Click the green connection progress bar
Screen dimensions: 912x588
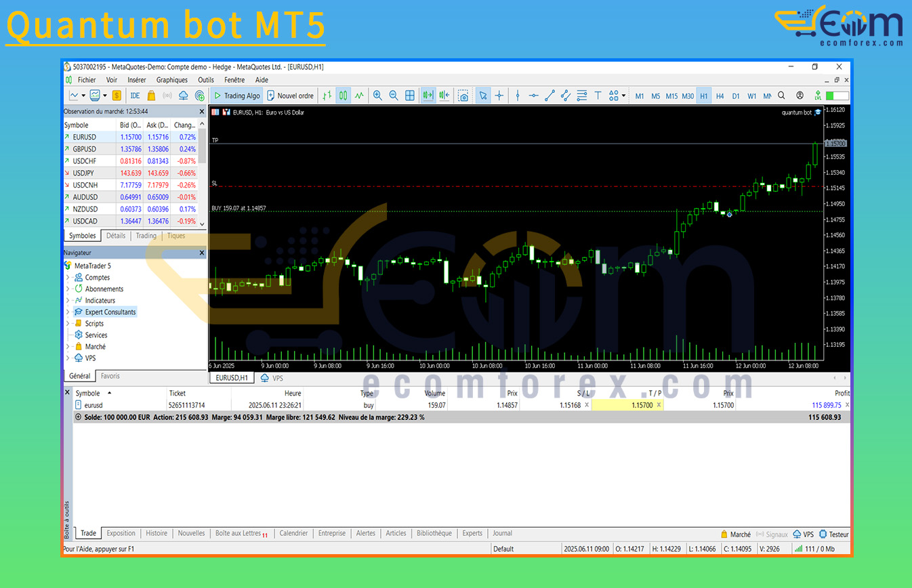(837, 96)
